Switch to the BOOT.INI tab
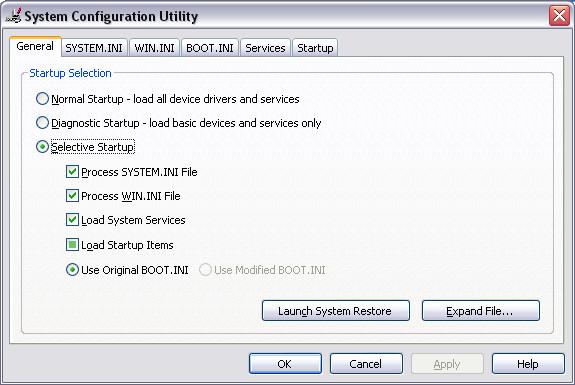This screenshot has height=385, width=575. click(x=210, y=48)
